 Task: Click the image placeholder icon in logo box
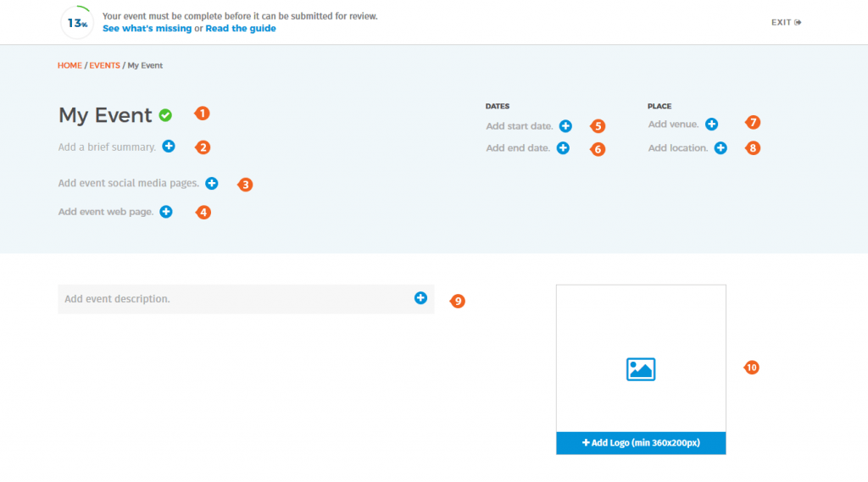tap(641, 369)
